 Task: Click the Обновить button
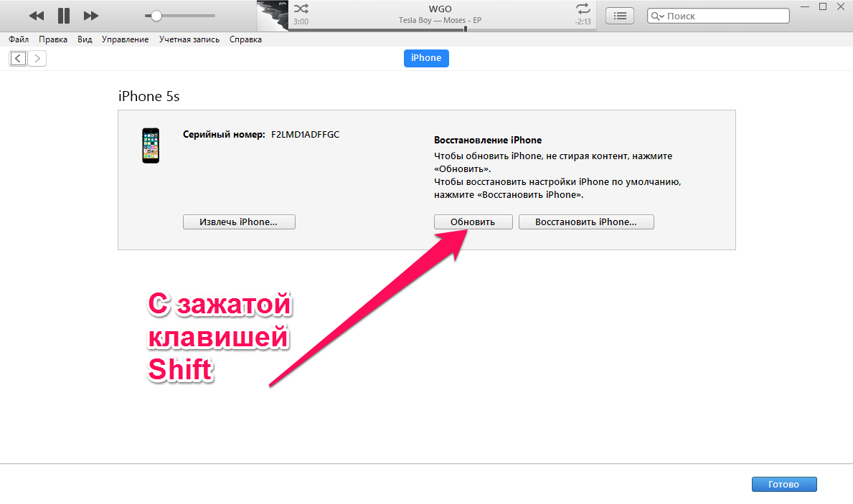point(473,222)
